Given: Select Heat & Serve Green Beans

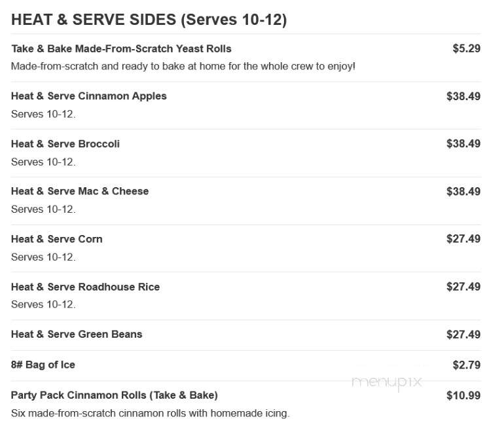Looking at the screenshot, I should coord(77,335).
